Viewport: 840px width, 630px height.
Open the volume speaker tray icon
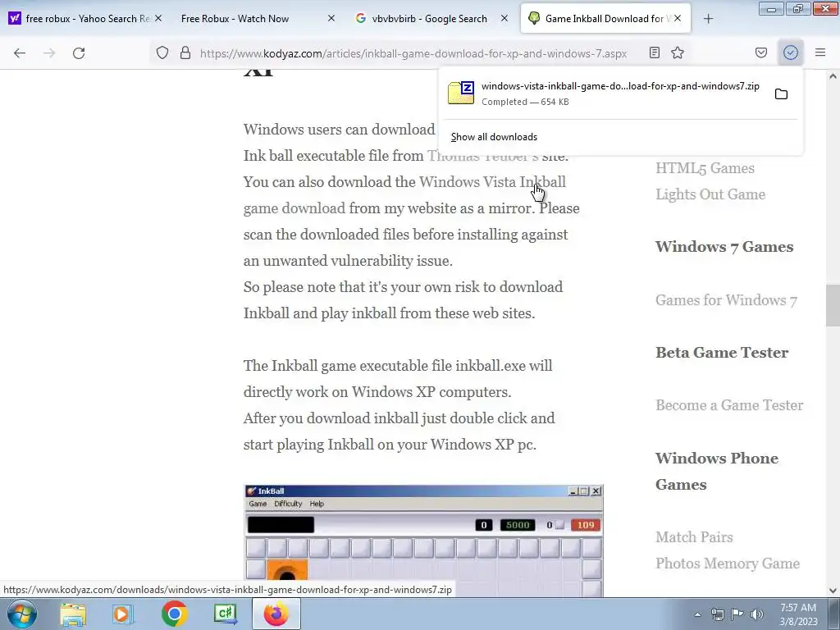[757, 614]
